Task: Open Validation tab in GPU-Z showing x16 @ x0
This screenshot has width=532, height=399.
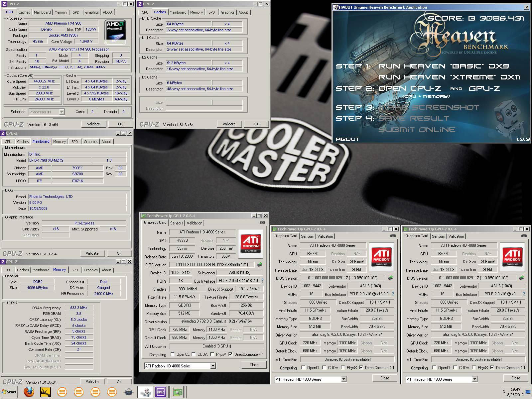Action: (x=456, y=236)
